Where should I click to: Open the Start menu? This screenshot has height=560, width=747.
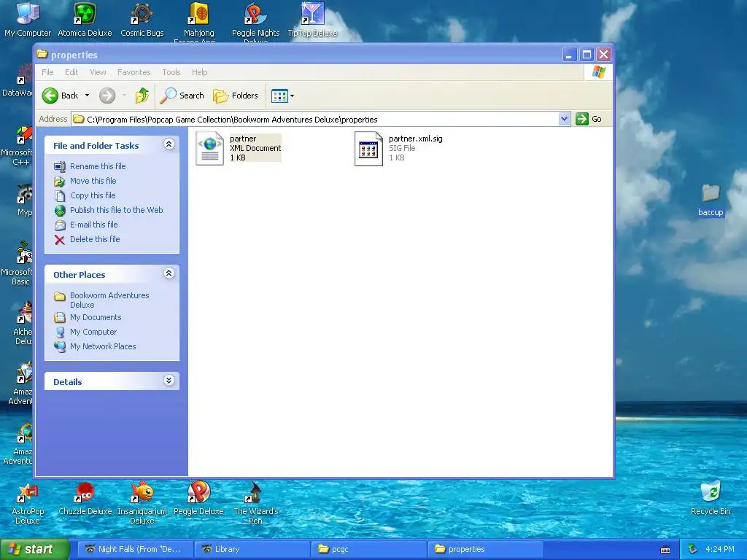[x=35, y=549]
